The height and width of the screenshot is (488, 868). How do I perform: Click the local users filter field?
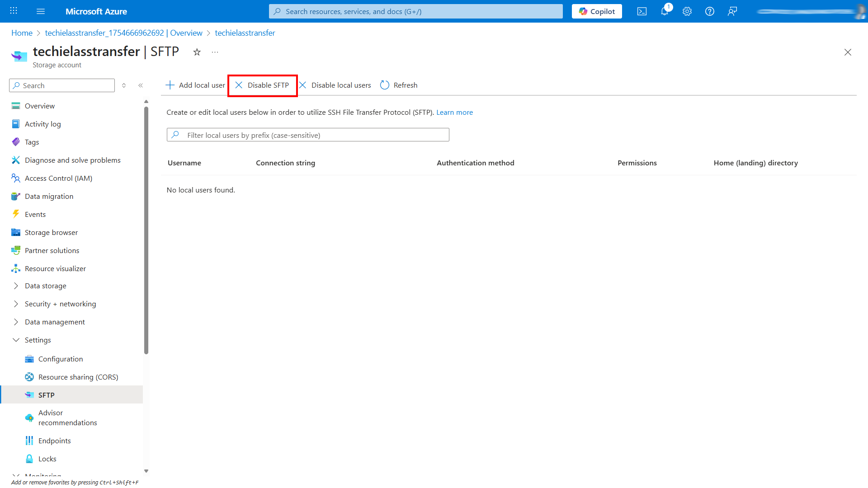click(x=307, y=135)
